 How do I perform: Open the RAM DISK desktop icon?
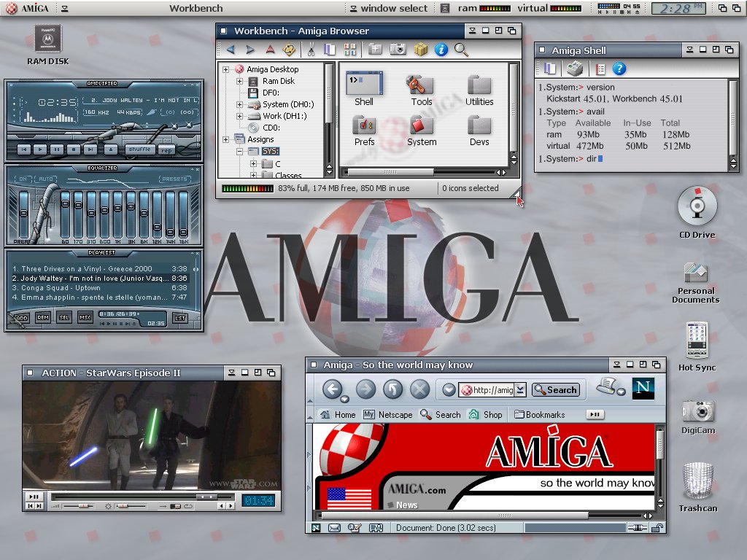(x=47, y=44)
